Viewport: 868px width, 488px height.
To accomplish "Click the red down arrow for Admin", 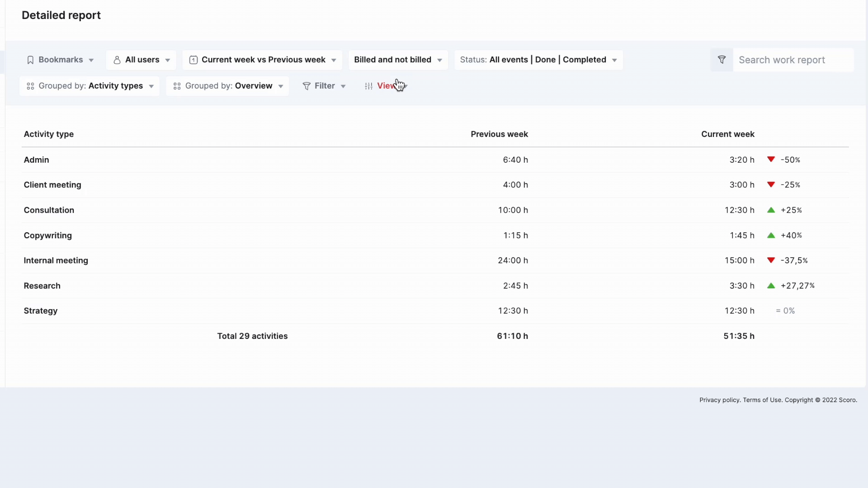I will click(771, 160).
